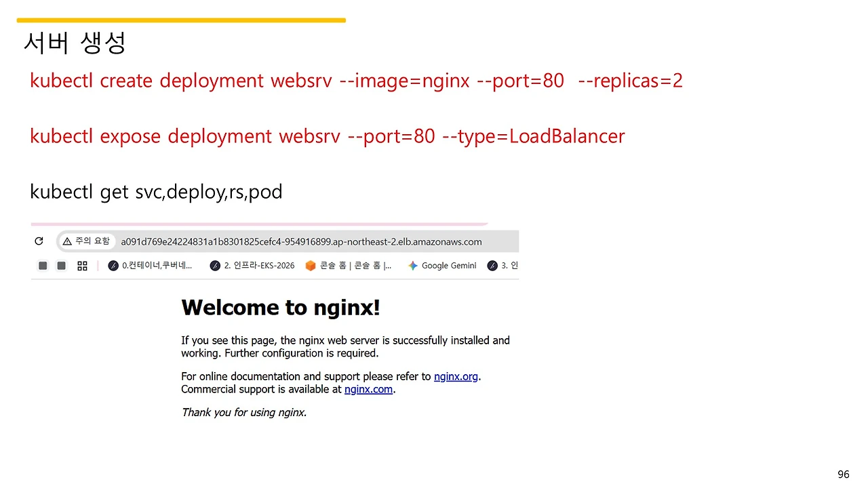The width and height of the screenshot is (868, 488).
Task: Click the elb.amazonaws.com address bar URL
Action: click(x=301, y=242)
